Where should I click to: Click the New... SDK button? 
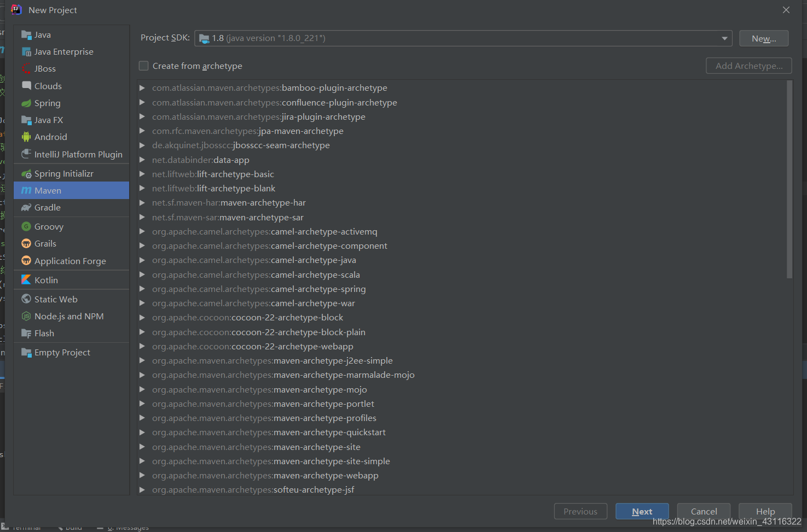(x=764, y=38)
